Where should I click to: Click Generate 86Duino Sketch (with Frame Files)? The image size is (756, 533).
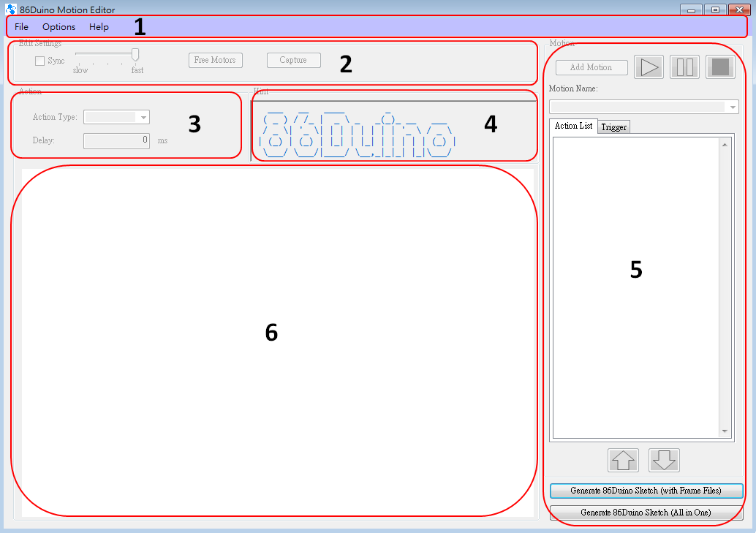coord(646,491)
